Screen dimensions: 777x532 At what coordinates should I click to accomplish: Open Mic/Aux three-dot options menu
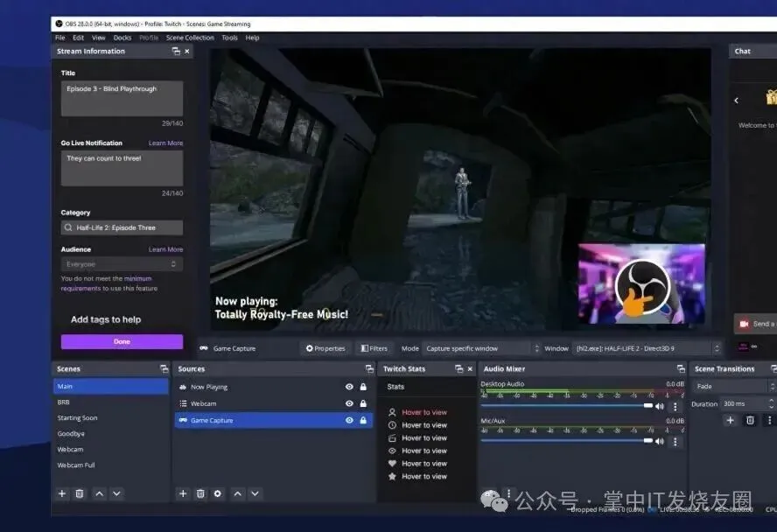[675, 441]
